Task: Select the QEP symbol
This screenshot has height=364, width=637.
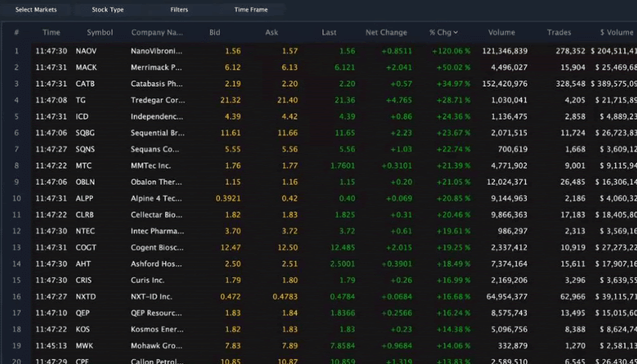Action: (82, 313)
